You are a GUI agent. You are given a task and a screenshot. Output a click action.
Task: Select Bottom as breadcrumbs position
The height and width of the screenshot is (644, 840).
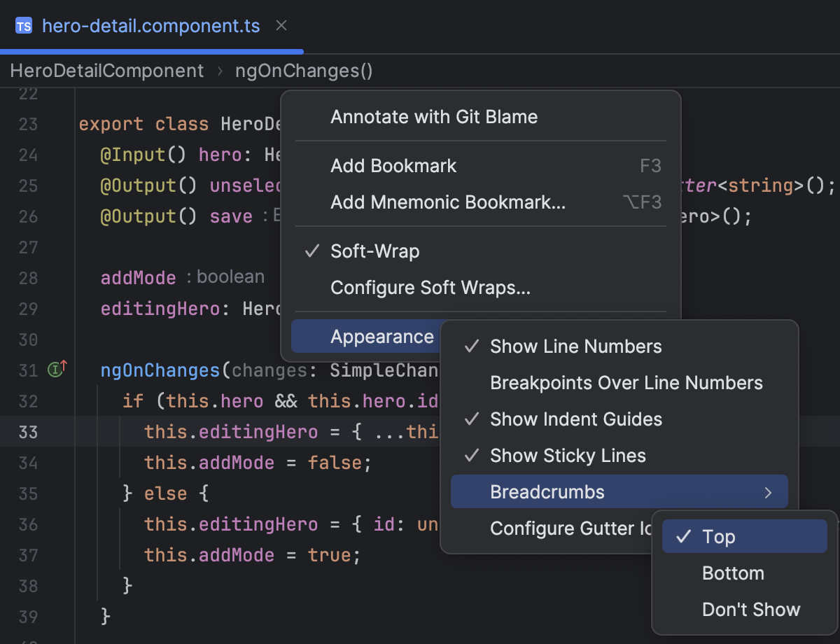732,573
